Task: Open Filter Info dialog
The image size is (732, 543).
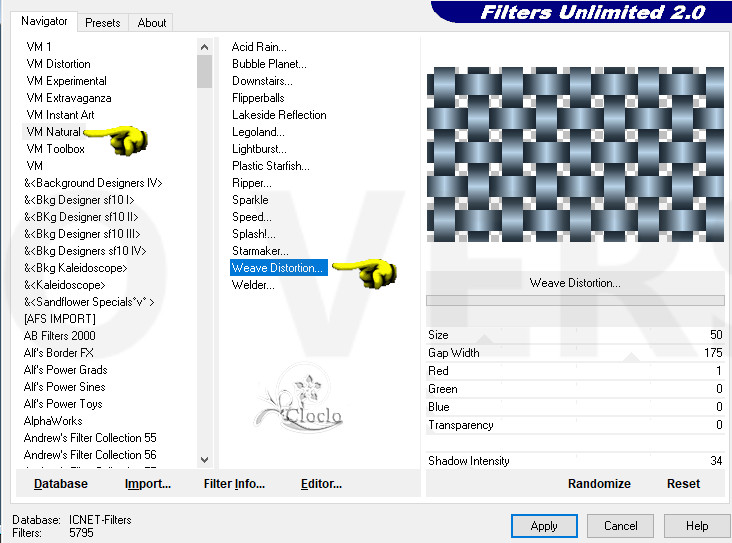Action: point(234,484)
